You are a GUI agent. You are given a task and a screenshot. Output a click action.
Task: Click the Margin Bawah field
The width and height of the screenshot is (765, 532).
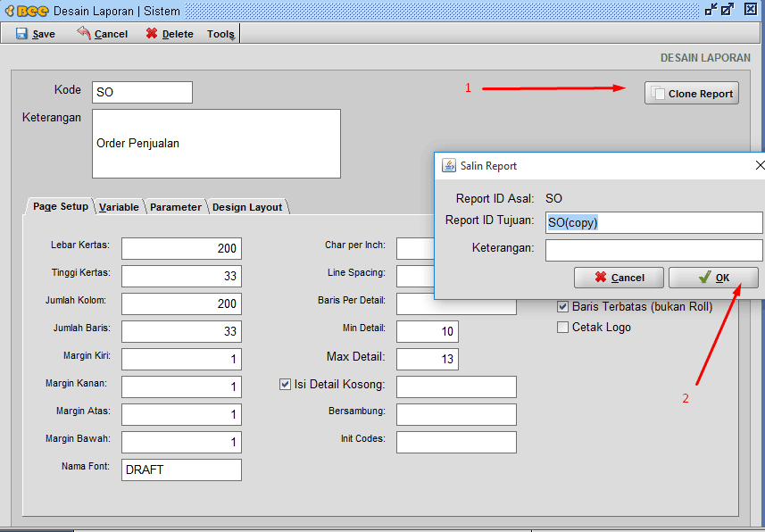point(181,442)
